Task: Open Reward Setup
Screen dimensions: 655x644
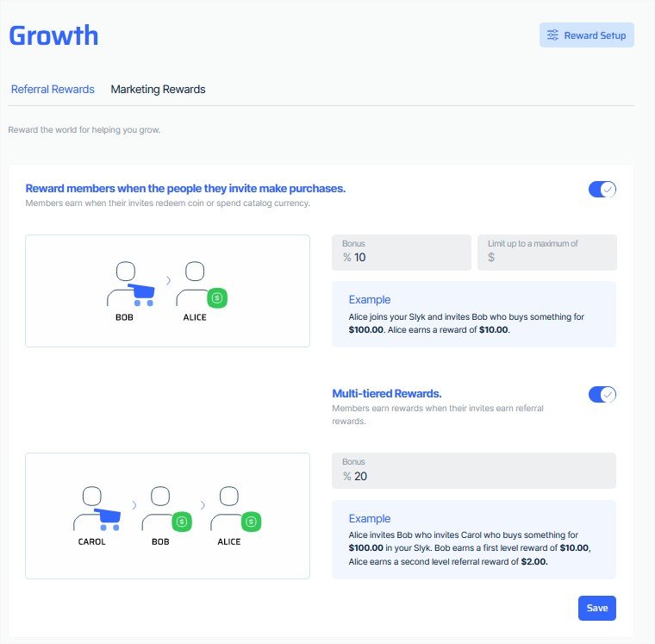Action: (x=587, y=35)
